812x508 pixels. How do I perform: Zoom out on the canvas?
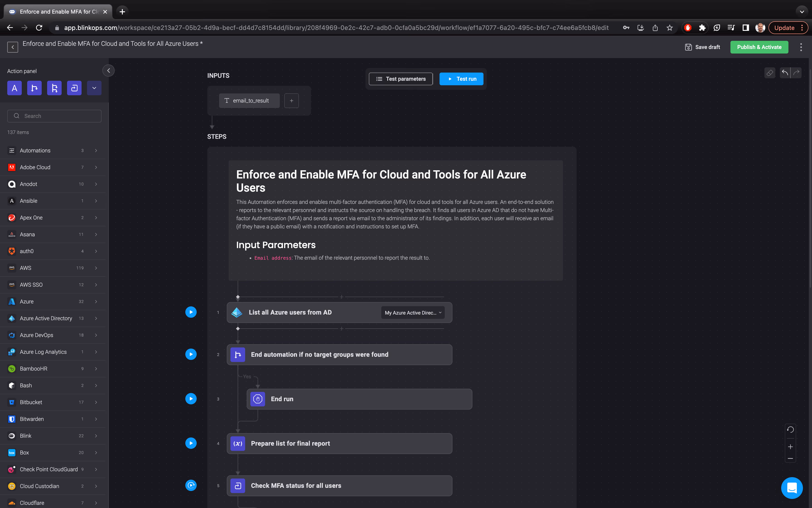(790, 458)
